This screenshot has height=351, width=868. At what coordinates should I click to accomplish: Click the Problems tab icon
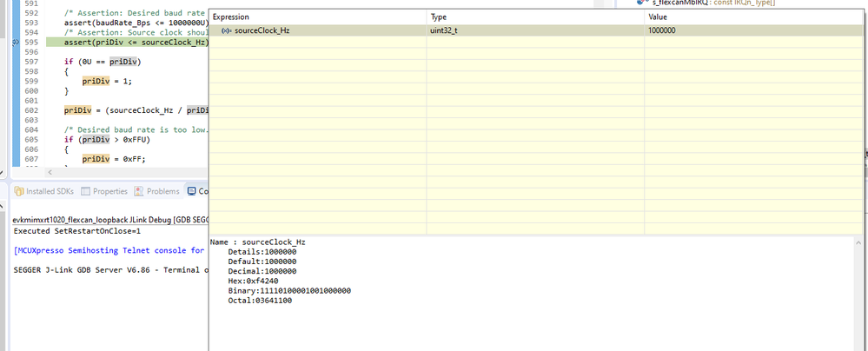coord(139,191)
